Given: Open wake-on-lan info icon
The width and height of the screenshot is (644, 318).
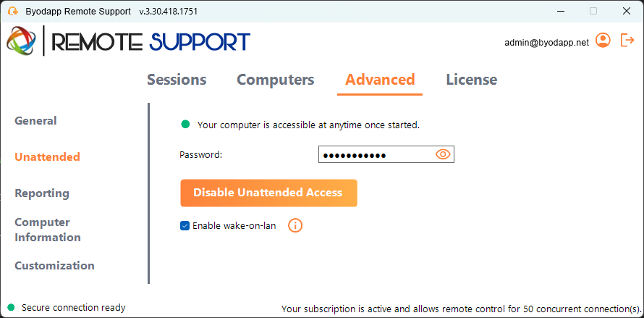Looking at the screenshot, I should (x=295, y=225).
